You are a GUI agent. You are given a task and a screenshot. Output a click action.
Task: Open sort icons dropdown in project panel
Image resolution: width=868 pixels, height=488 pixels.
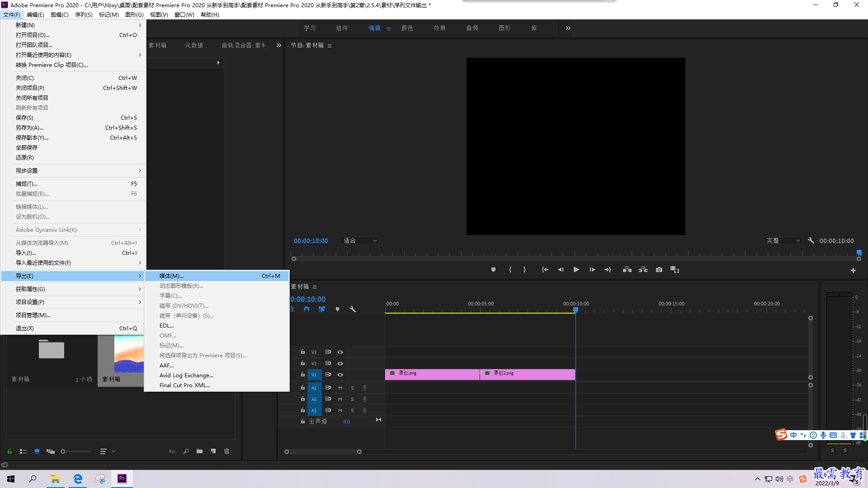point(108,451)
